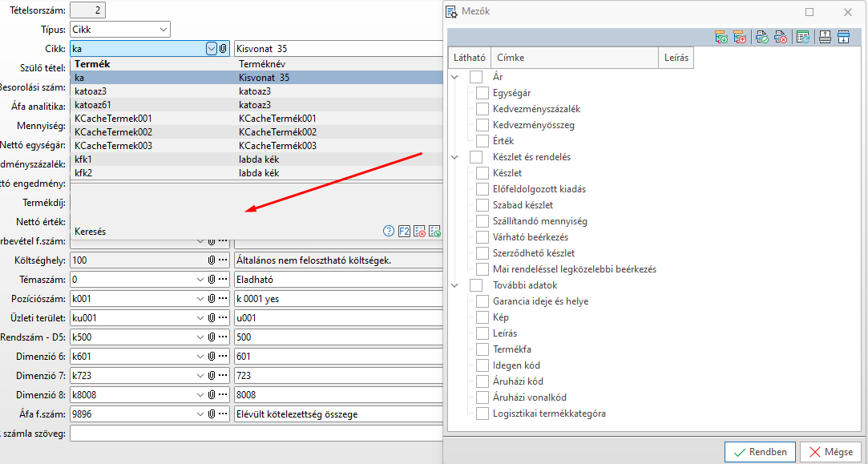This screenshot has height=464, width=868.
Task: Click the collapse-all tree icon in Mezők toolbar
Action: click(740, 37)
